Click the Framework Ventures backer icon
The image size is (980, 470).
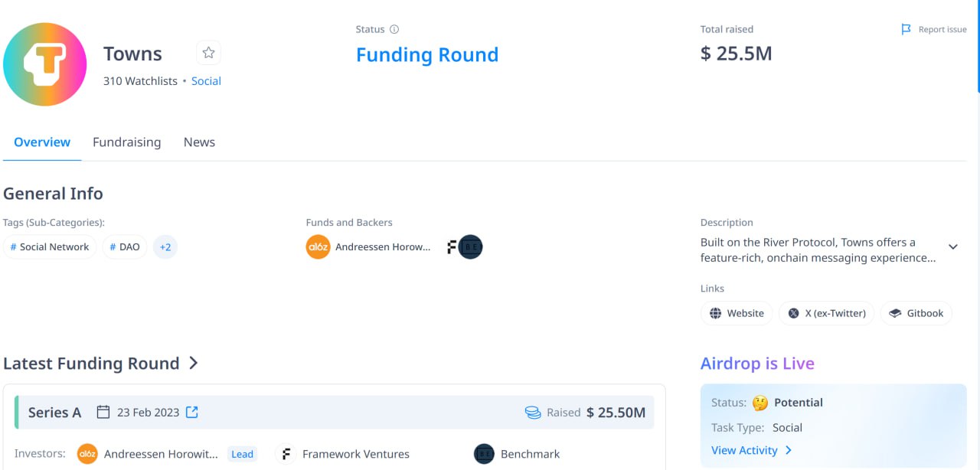[x=452, y=247]
